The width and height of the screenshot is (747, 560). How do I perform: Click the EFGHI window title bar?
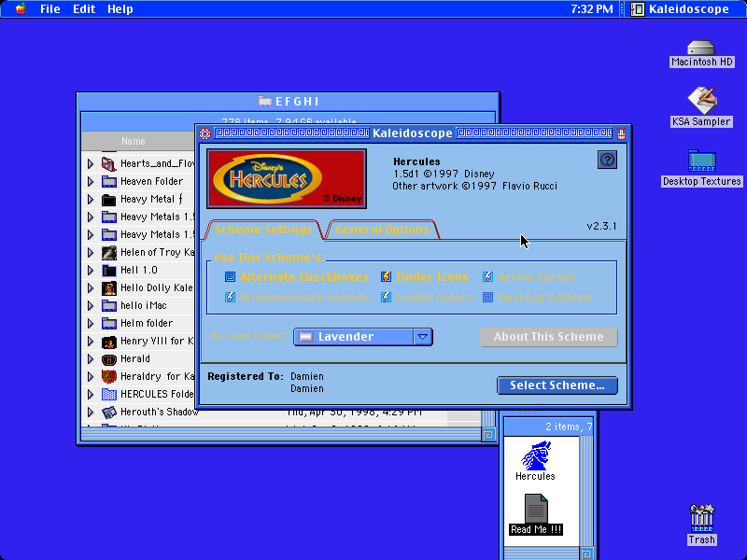tap(288, 102)
